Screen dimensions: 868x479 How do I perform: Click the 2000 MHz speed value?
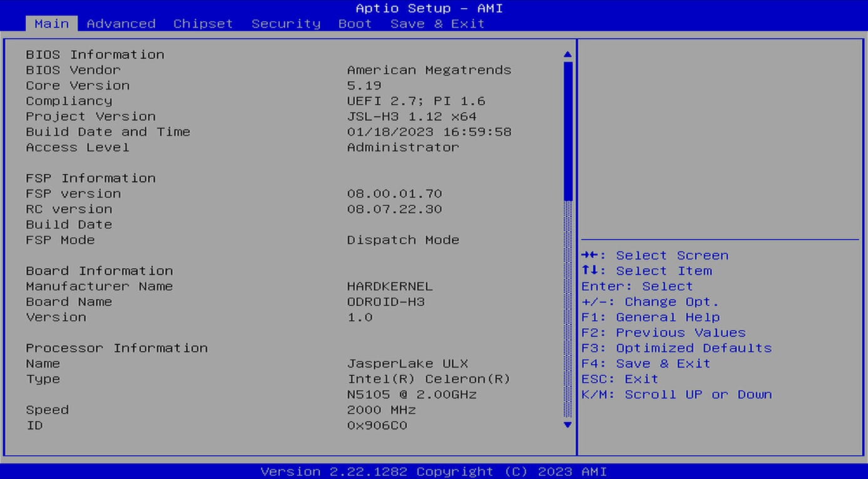pyautogui.click(x=382, y=410)
